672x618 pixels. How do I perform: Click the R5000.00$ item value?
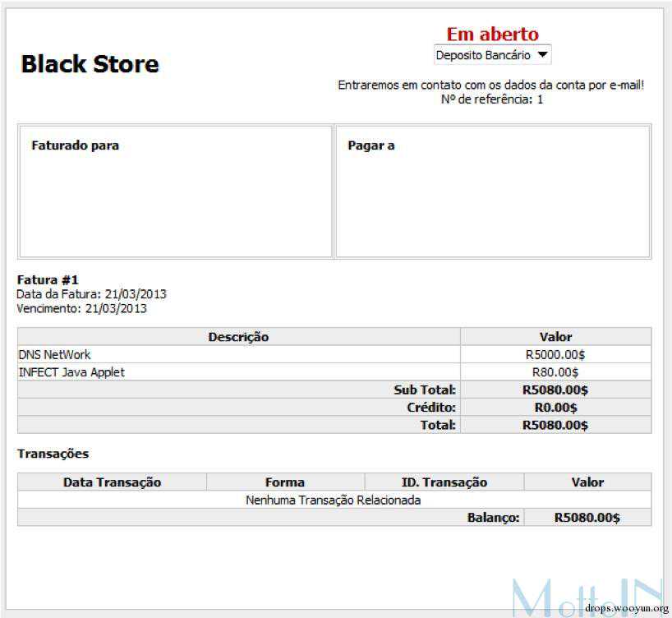tap(555, 355)
